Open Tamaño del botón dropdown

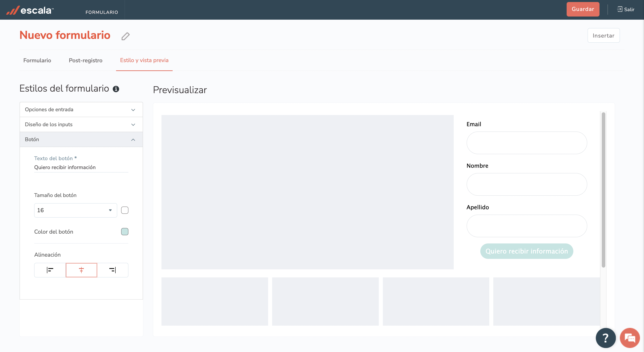(76, 210)
